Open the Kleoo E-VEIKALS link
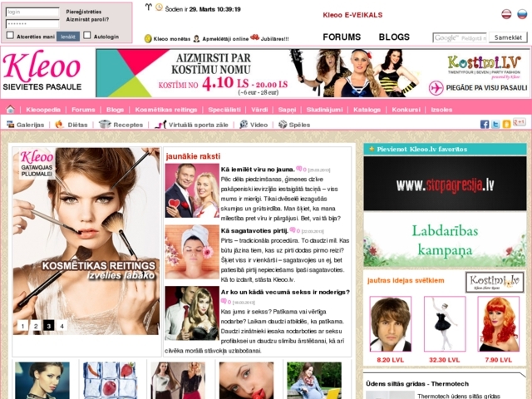This screenshot has height=399, width=532. click(352, 15)
